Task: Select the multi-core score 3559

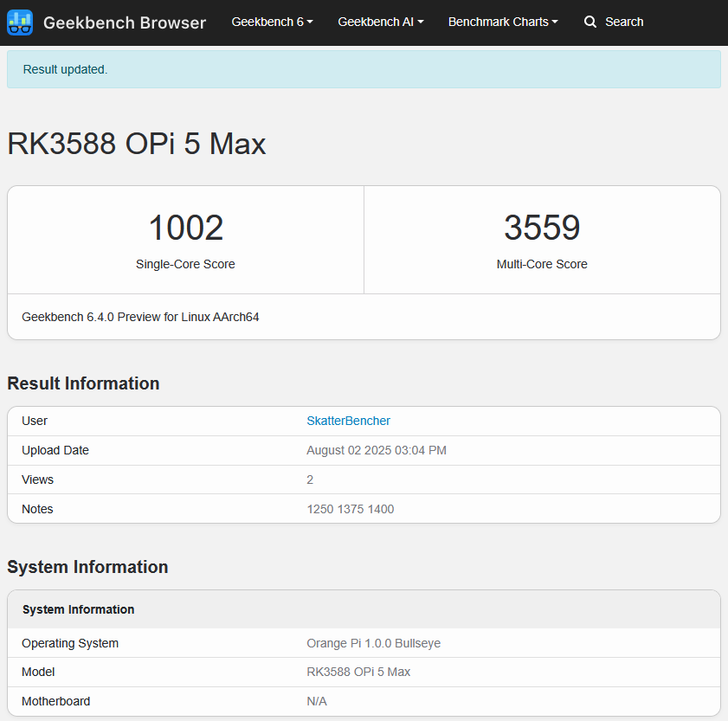Action: 542,228
